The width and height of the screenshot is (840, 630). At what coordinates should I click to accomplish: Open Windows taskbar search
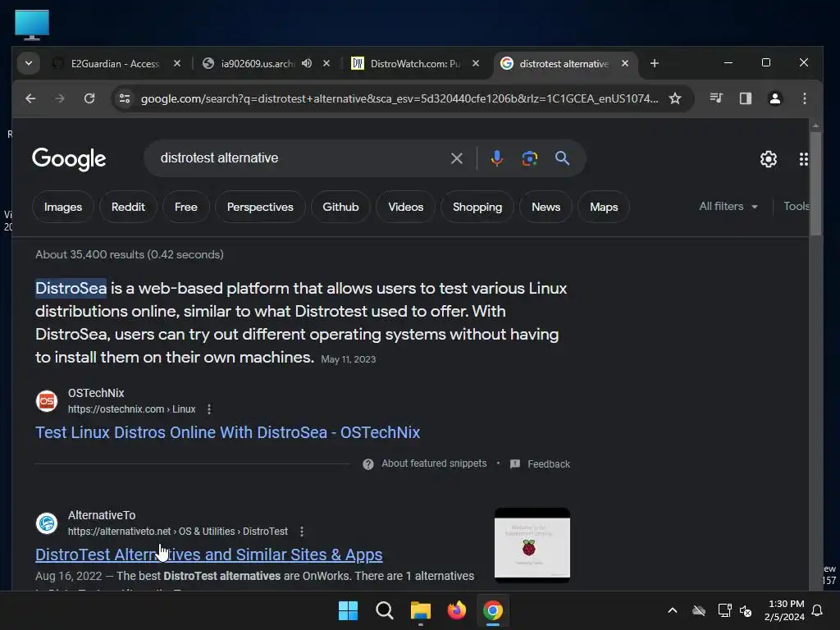click(384, 610)
